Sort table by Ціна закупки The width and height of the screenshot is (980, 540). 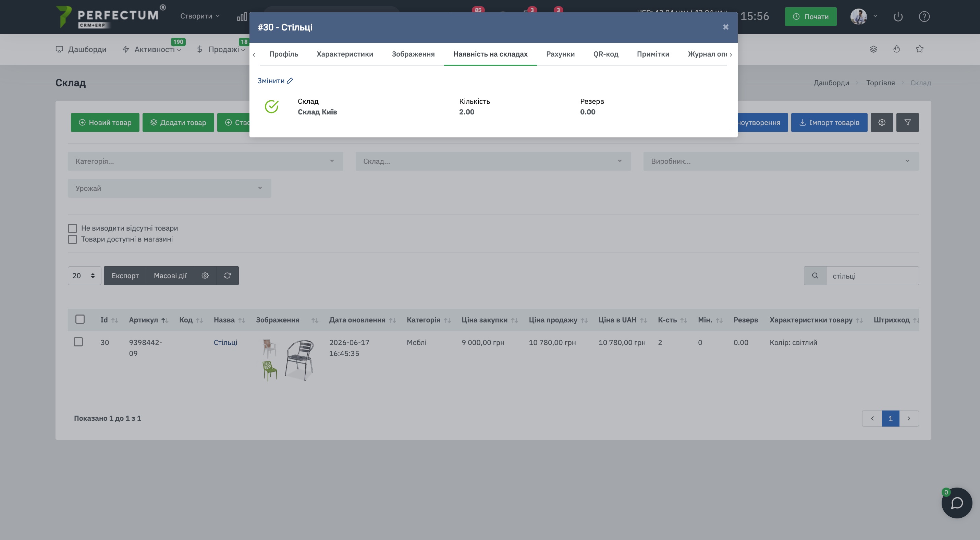[x=514, y=321]
